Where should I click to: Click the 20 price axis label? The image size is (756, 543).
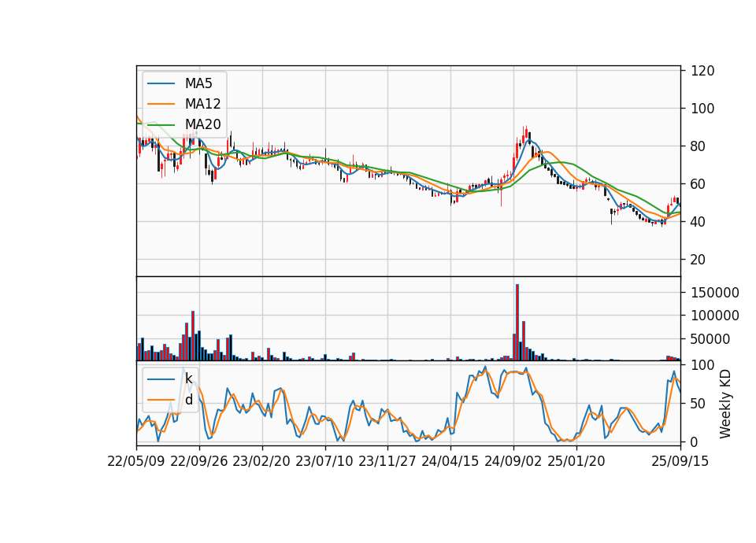coord(699,259)
